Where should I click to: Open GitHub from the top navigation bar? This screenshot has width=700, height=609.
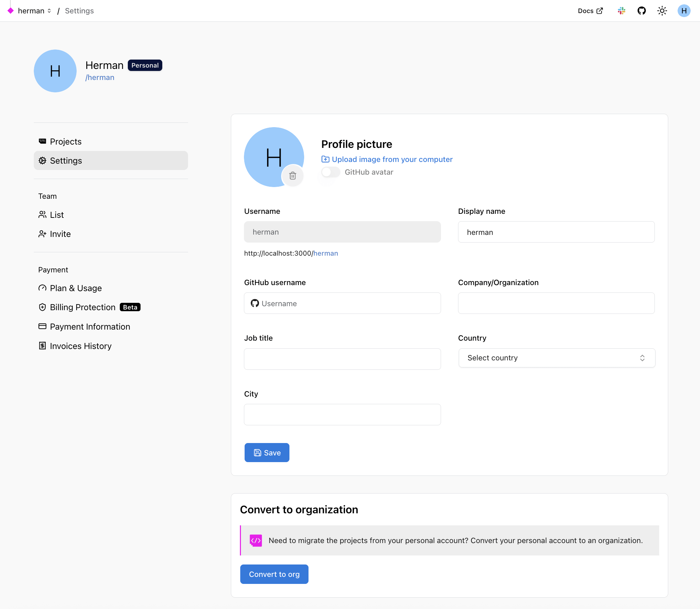coord(642,10)
